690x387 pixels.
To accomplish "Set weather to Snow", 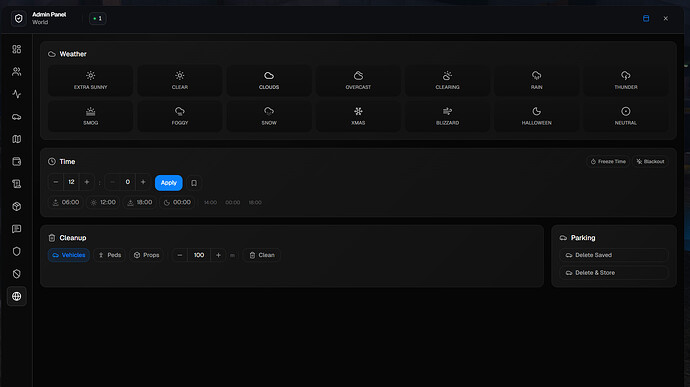I will pyautogui.click(x=269, y=116).
